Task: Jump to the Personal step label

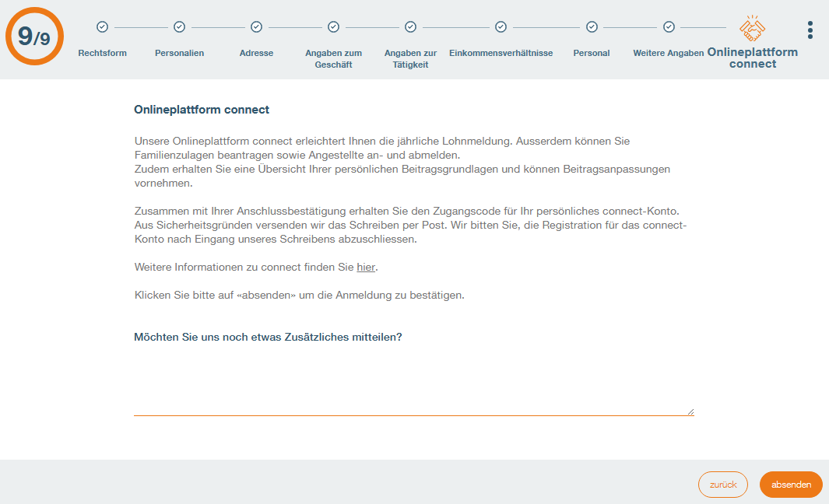Action: 592,53
